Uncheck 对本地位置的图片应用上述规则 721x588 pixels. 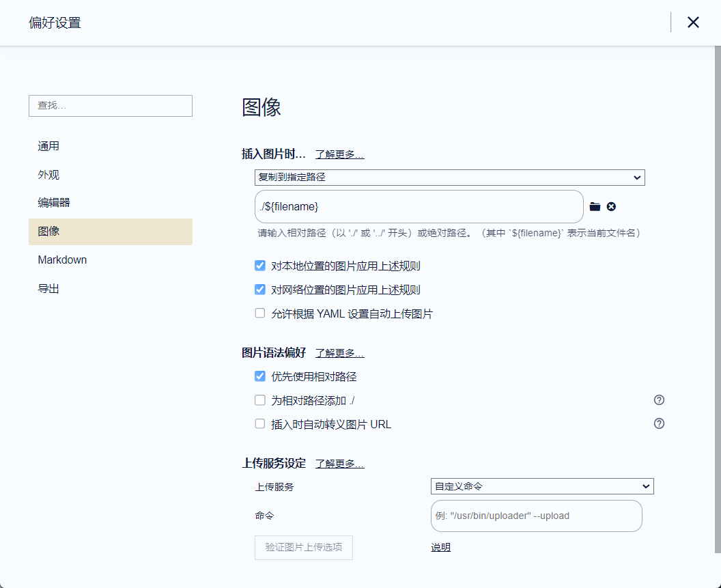260,266
